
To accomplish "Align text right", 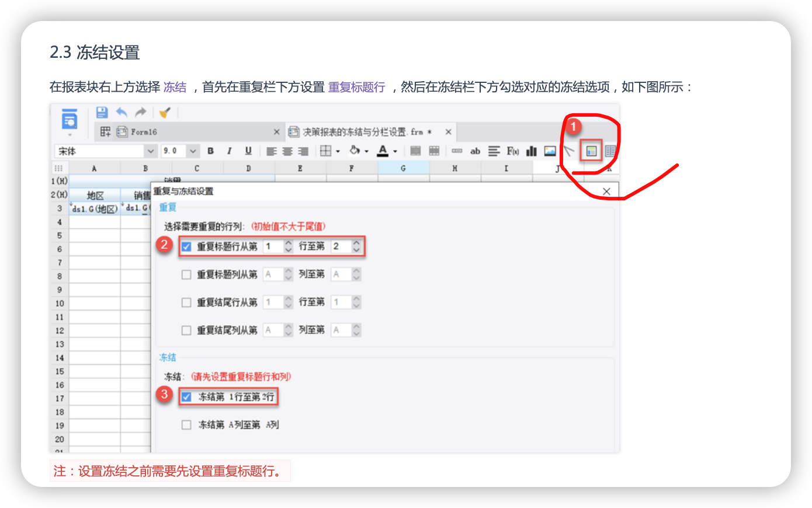I will [x=303, y=151].
